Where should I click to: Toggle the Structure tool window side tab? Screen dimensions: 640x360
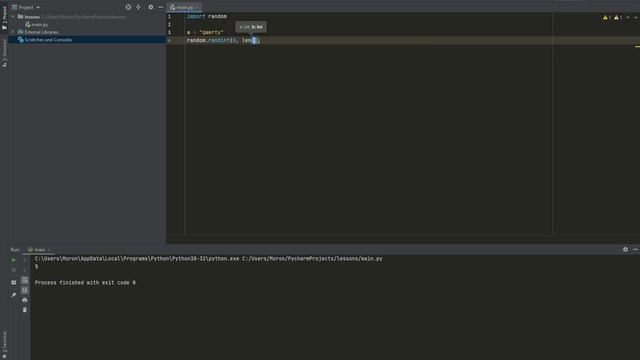point(4,53)
